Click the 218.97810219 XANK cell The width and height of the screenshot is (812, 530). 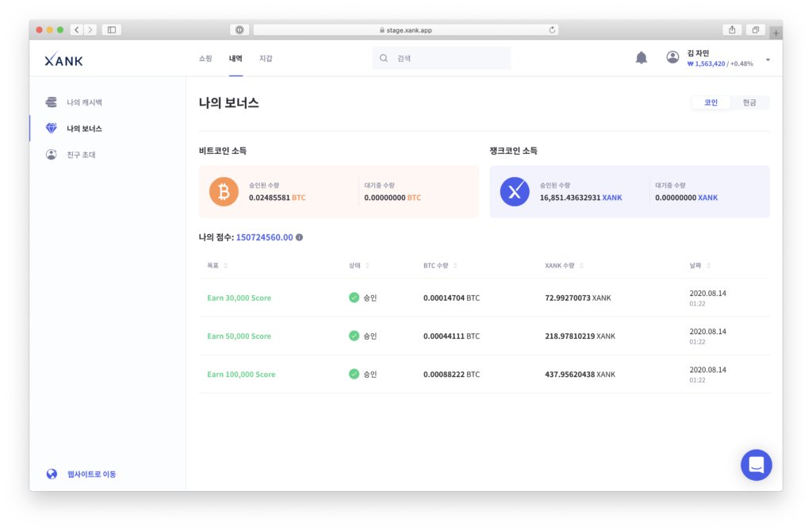pyautogui.click(x=580, y=336)
